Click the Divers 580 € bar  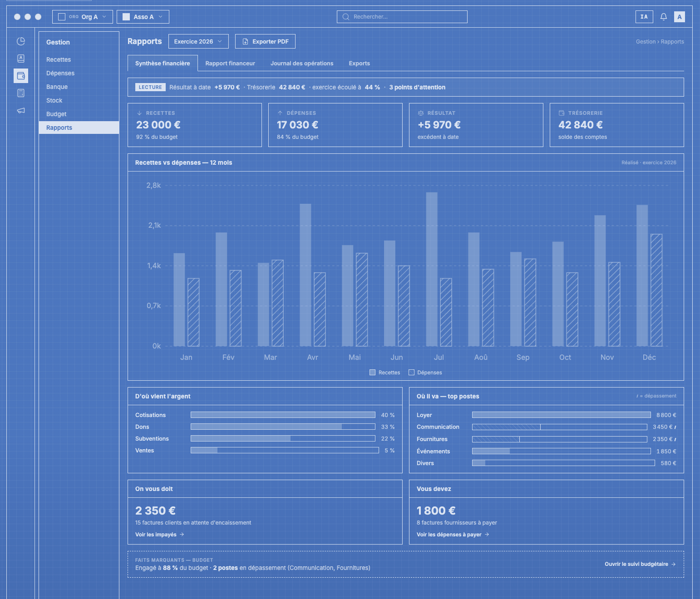point(563,463)
